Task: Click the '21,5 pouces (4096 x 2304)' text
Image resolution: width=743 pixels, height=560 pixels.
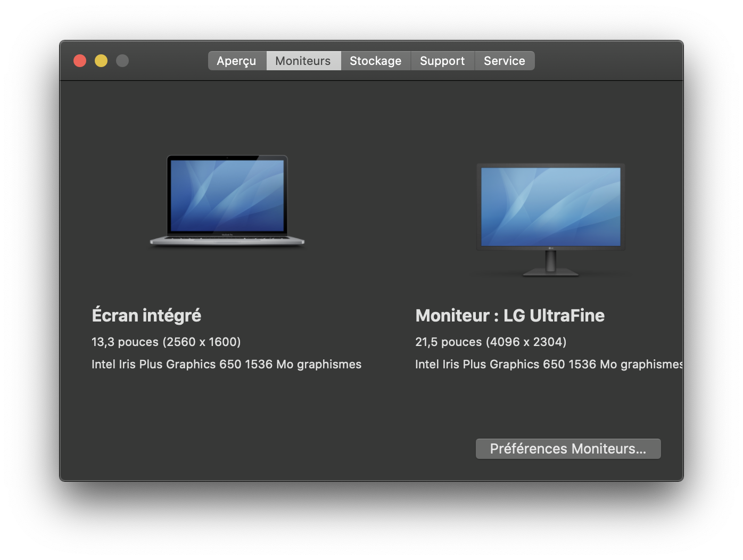Action: (x=491, y=342)
